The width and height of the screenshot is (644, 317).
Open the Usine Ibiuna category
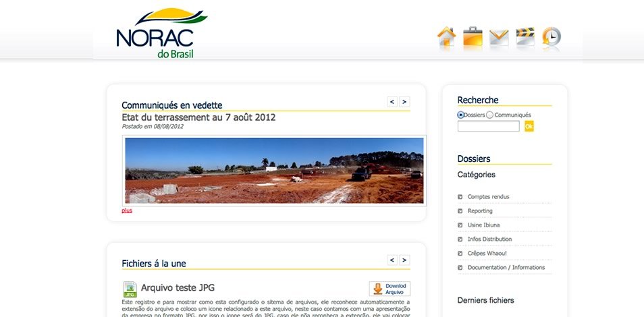click(x=483, y=225)
